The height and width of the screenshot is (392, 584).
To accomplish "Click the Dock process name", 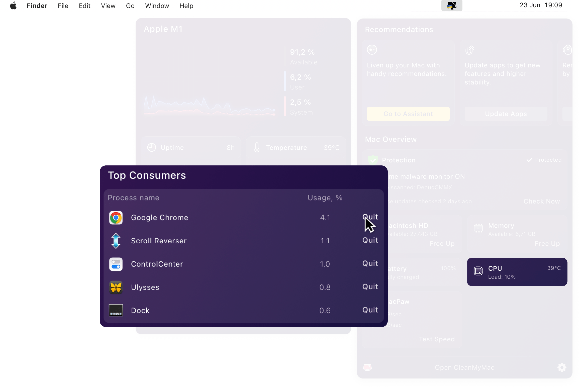I will coord(140,311).
